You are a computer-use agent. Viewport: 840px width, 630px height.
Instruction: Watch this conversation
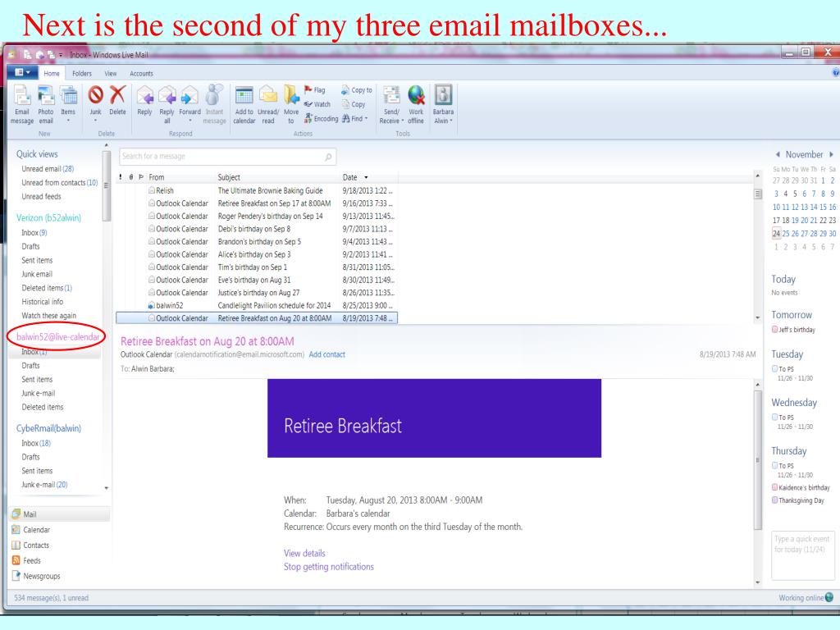click(x=317, y=104)
